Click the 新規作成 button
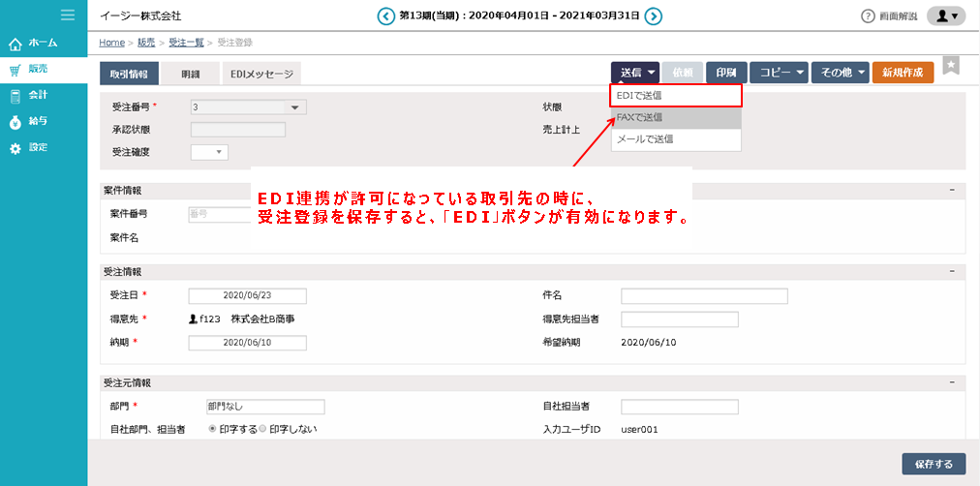Image resolution: width=980 pixels, height=486 pixels. 903,73
